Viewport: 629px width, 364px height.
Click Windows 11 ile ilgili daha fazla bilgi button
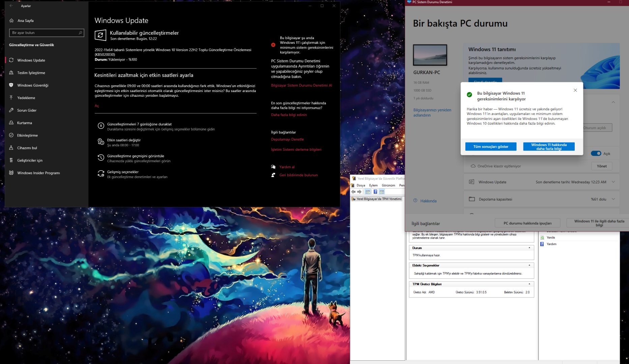click(599, 223)
